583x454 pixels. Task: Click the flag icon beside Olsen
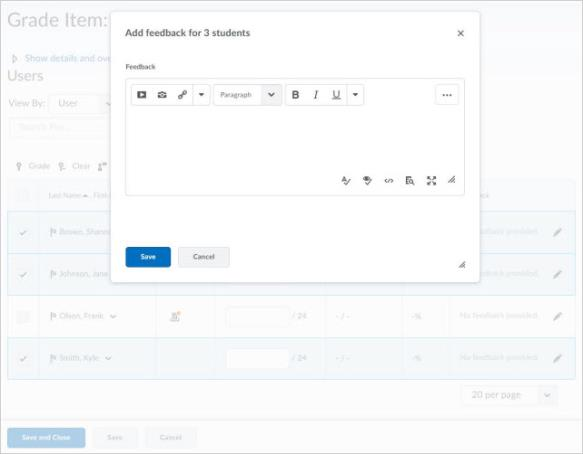(53, 316)
